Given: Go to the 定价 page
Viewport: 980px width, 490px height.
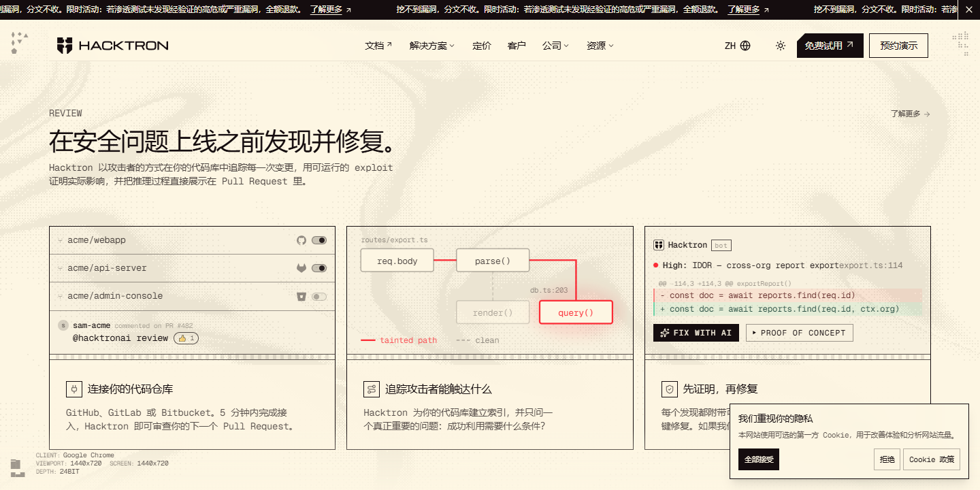Looking at the screenshot, I should (482, 46).
